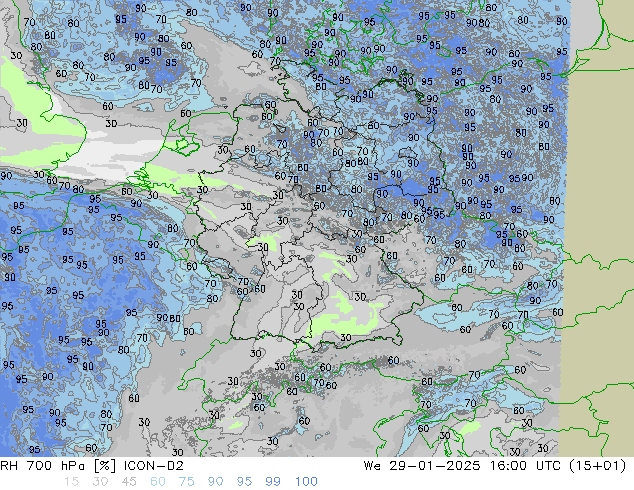Select legend value 99

[x=273, y=482]
